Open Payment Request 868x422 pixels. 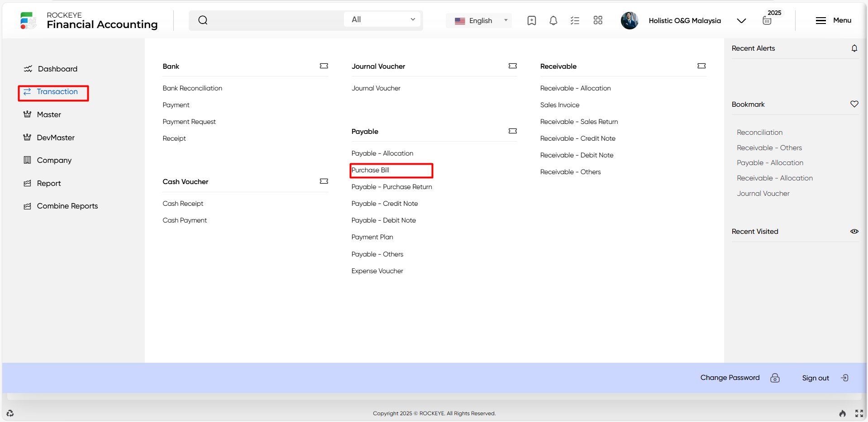(x=189, y=122)
